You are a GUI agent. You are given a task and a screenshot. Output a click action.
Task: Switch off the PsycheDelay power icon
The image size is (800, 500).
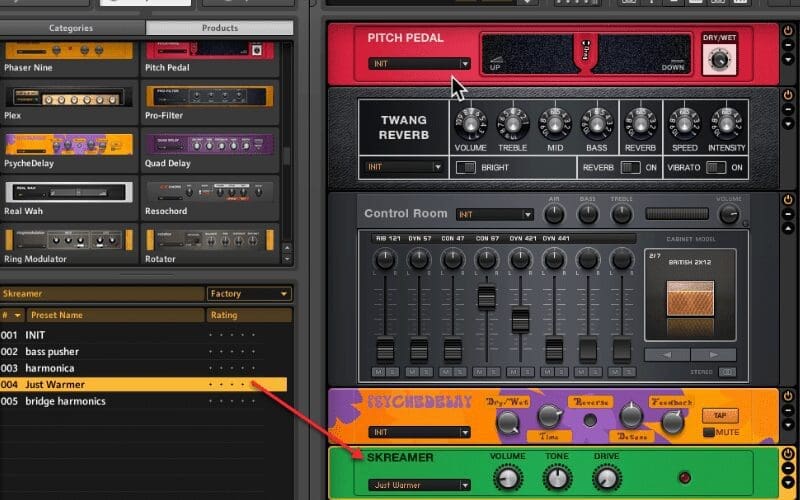coord(788,396)
